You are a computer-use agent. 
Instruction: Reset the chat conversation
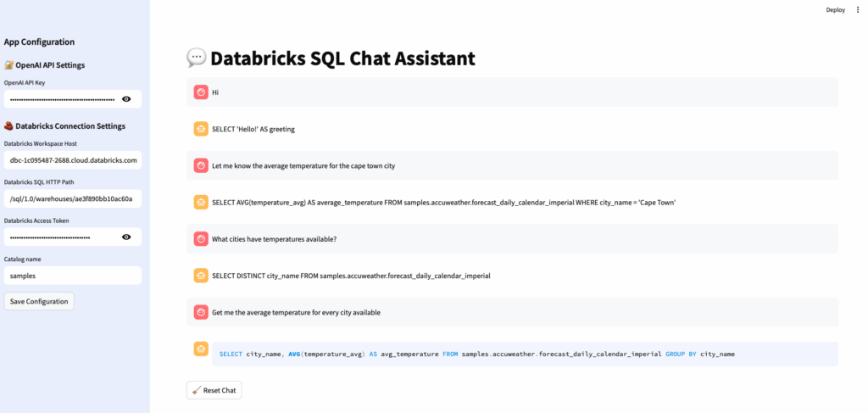(214, 390)
